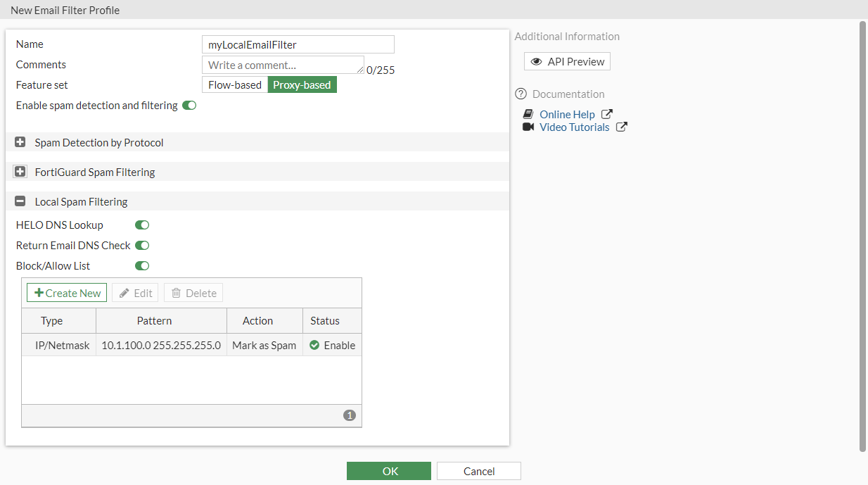The height and width of the screenshot is (485, 868).
Task: Click the API Preview eye icon
Action: click(538, 61)
